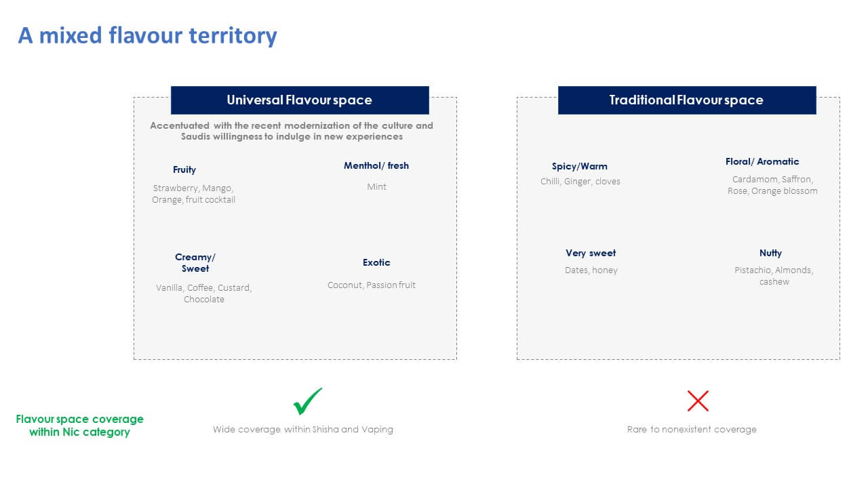This screenshot has height=488, width=868.
Task: Select 'Strawberry, Mango, Orange, fruit cocktail' text
Action: pos(194,194)
